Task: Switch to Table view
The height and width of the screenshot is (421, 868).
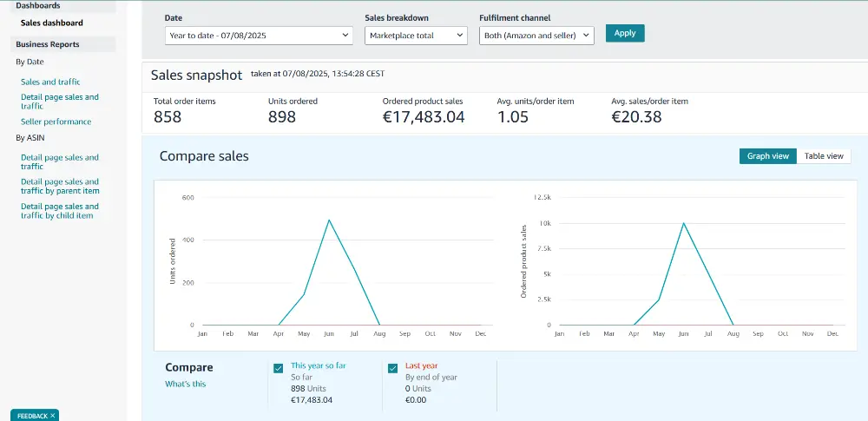Action: [824, 156]
